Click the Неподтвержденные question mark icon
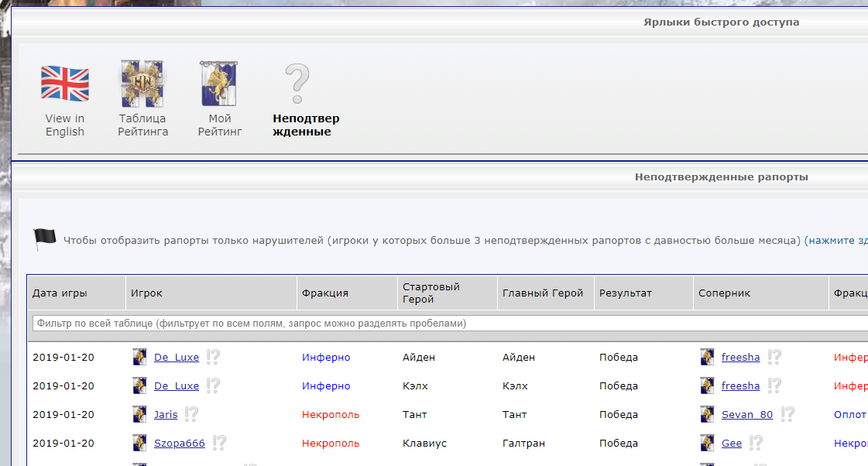Screen dimensions: 868x466 [297, 84]
